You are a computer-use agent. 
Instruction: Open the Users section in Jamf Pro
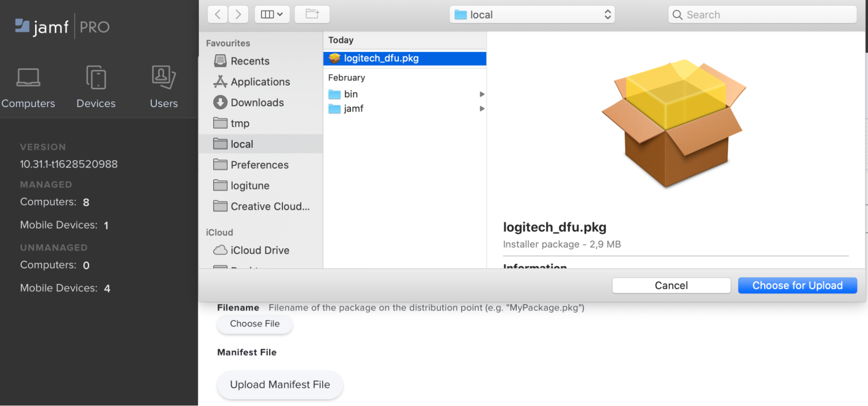click(x=164, y=88)
